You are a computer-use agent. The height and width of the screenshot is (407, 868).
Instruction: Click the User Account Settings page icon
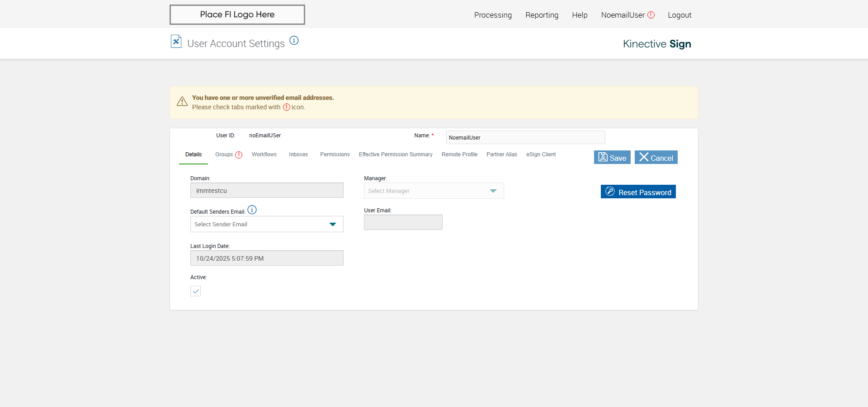(x=176, y=42)
